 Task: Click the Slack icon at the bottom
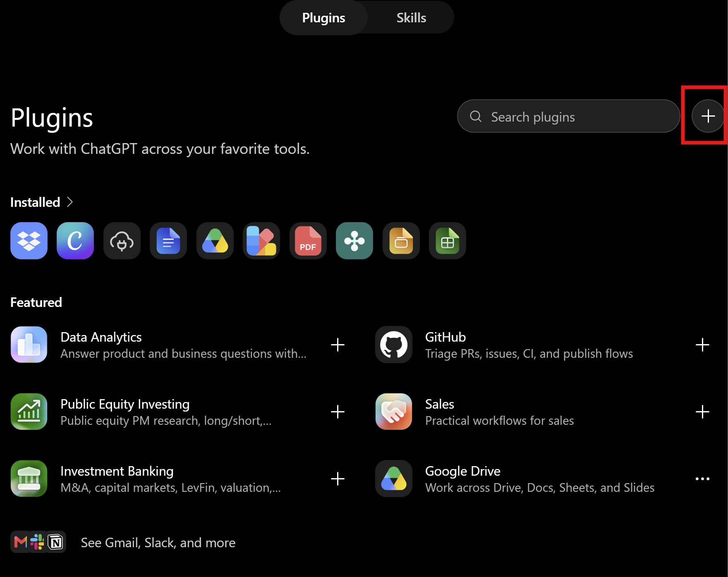click(x=37, y=542)
